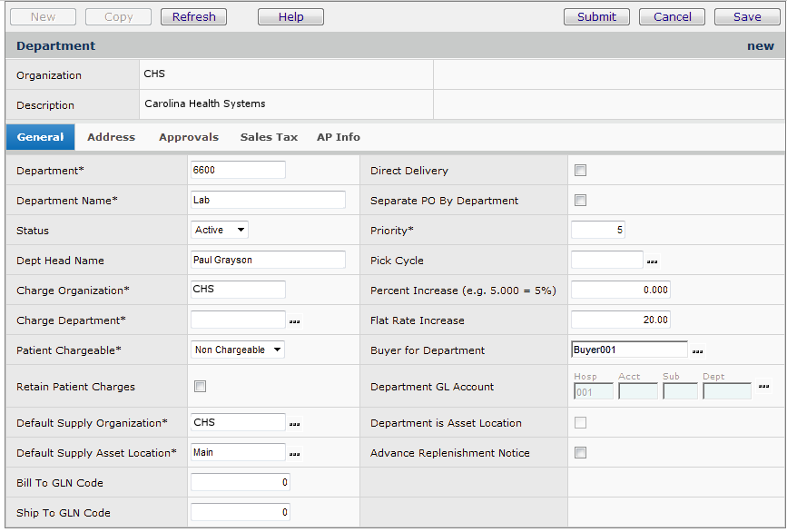
Task: Switch to the Address tab
Action: click(111, 137)
